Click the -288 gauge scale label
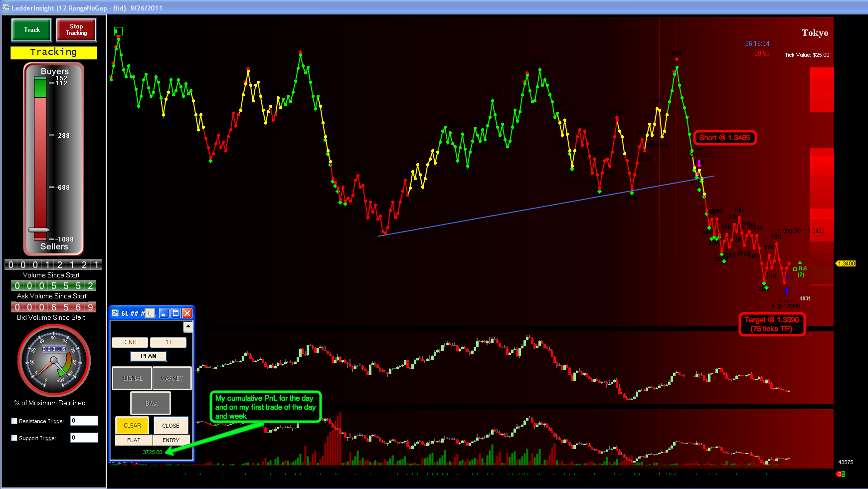 point(62,135)
